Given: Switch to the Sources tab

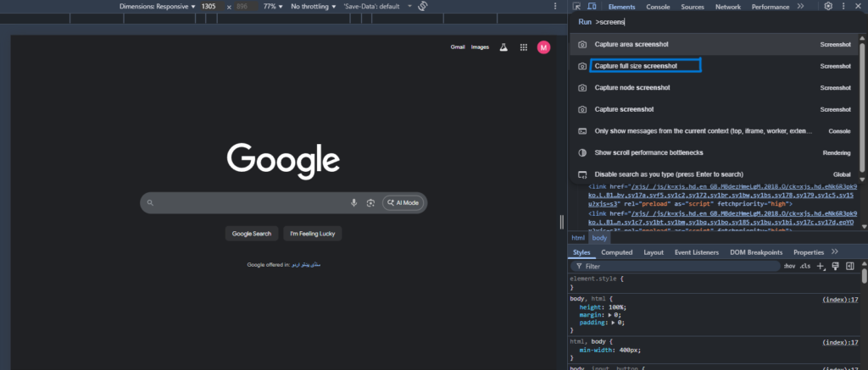Looking at the screenshot, I should (x=692, y=7).
